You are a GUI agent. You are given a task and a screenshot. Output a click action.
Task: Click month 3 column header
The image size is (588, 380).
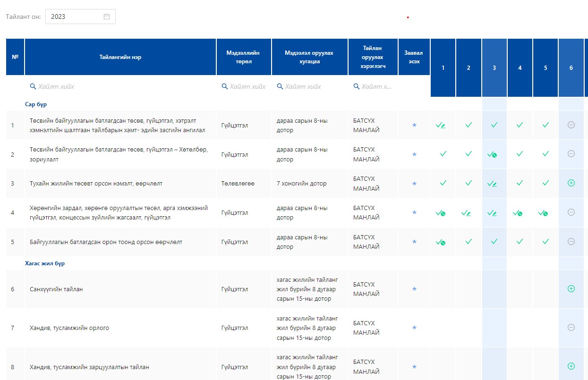(x=494, y=68)
